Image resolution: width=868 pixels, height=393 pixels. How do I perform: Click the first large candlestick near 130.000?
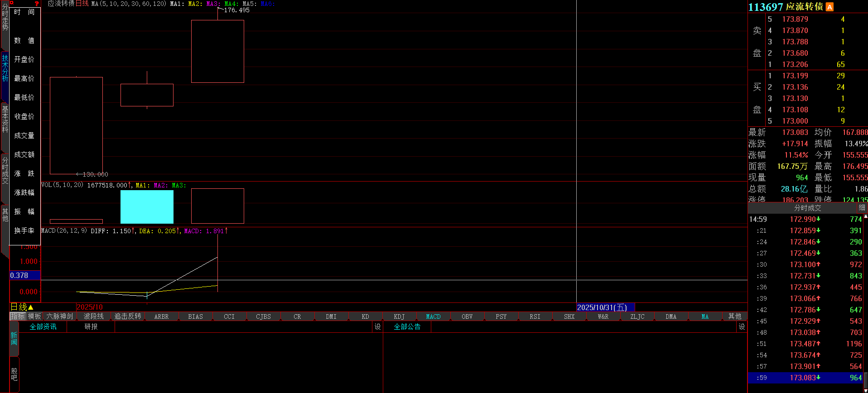point(76,125)
